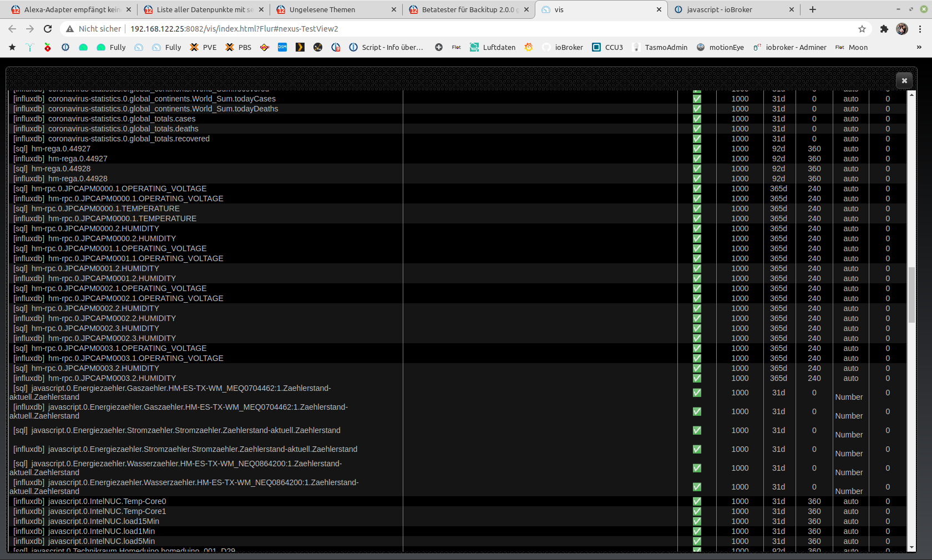Switch to 'javascript - ioBroker' tab
The width and height of the screenshot is (932, 560).
[x=734, y=9]
